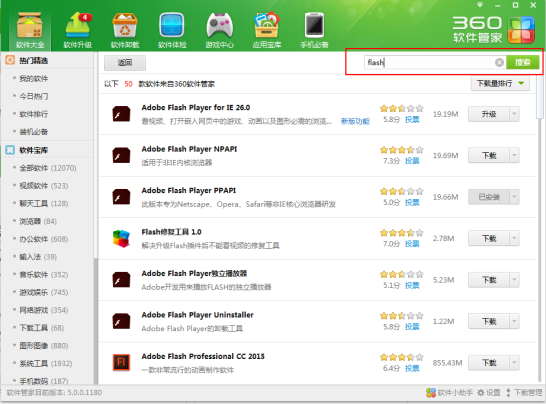
Task: Expand dropdown arrow beside 升级 button
Action: pos(514,114)
